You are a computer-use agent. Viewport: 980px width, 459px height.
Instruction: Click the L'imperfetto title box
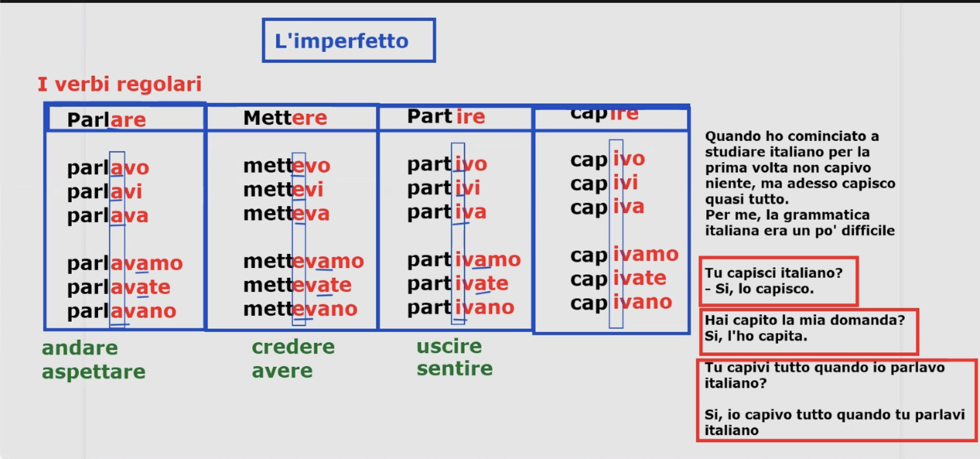[348, 41]
